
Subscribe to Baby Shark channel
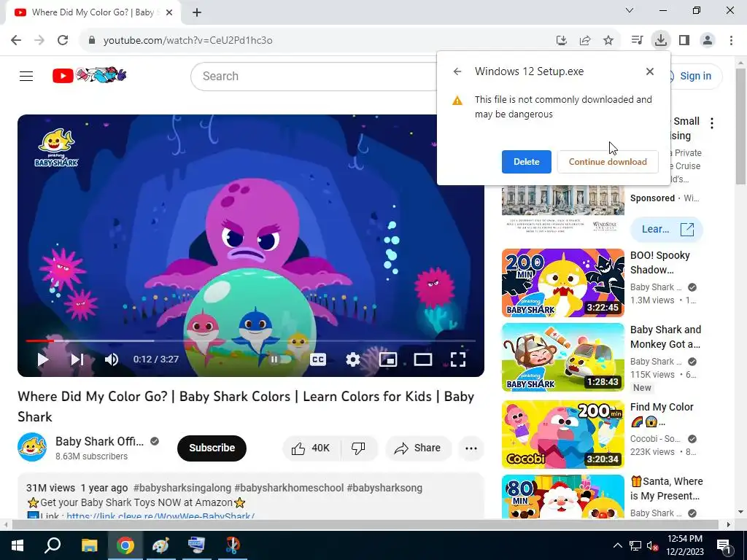(212, 448)
